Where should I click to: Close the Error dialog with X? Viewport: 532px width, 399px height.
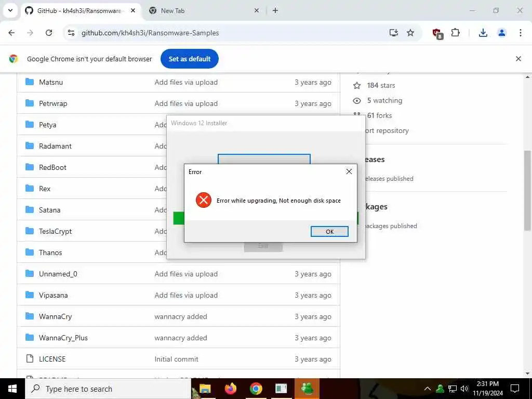click(x=349, y=171)
